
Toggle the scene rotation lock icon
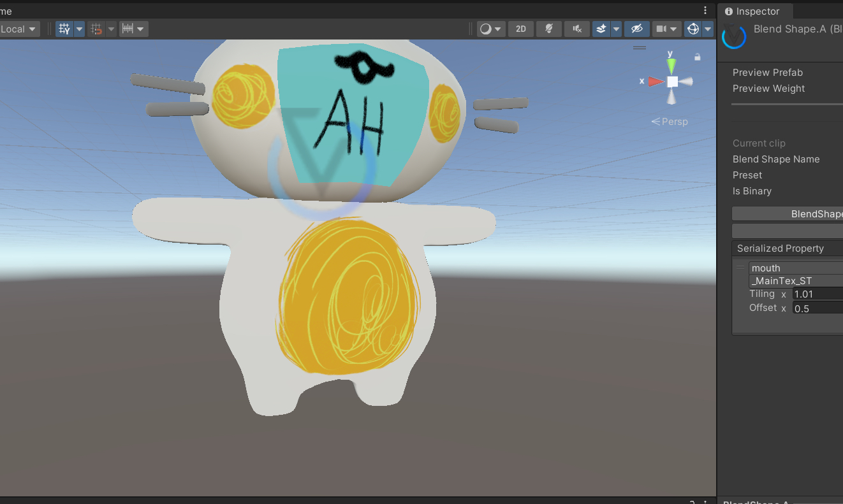click(697, 57)
